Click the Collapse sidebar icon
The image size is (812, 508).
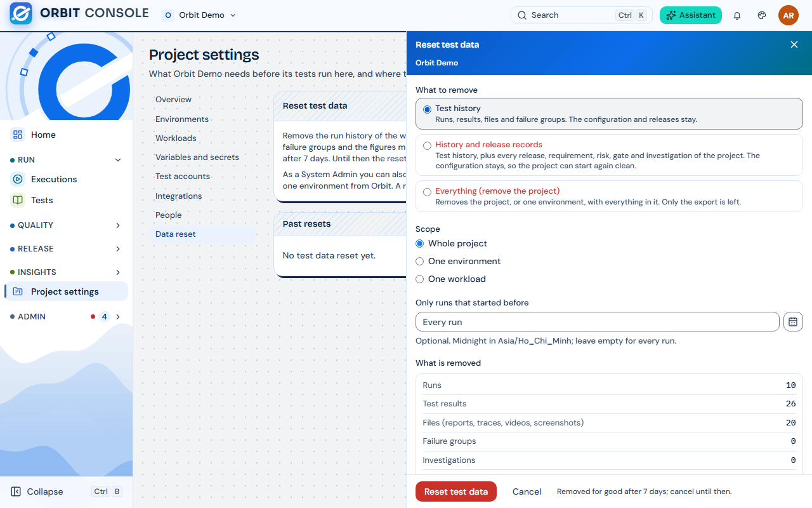tap(16, 491)
